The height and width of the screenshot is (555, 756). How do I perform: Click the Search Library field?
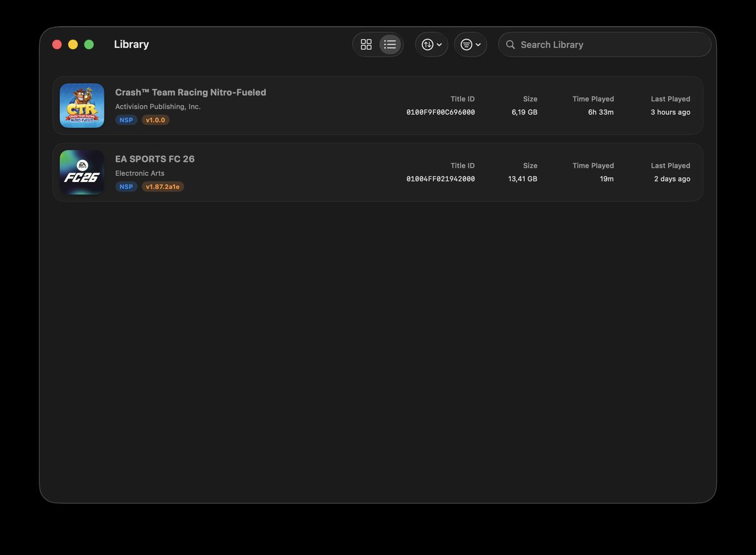[605, 45]
